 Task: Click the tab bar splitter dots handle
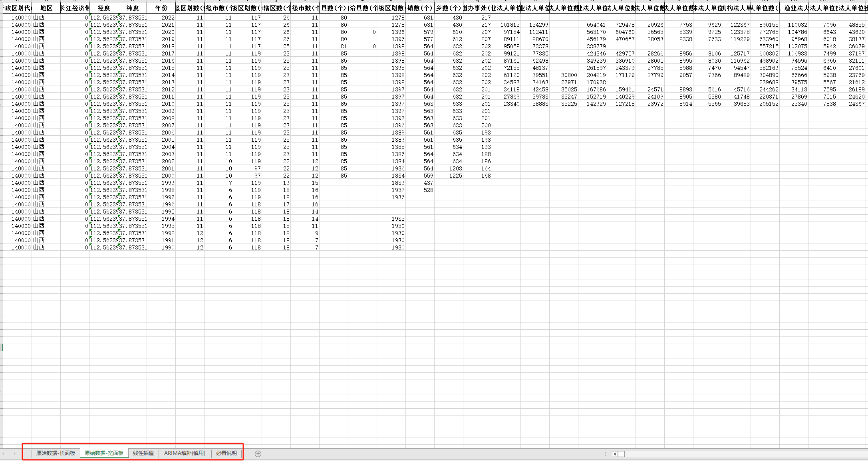[x=606, y=454]
